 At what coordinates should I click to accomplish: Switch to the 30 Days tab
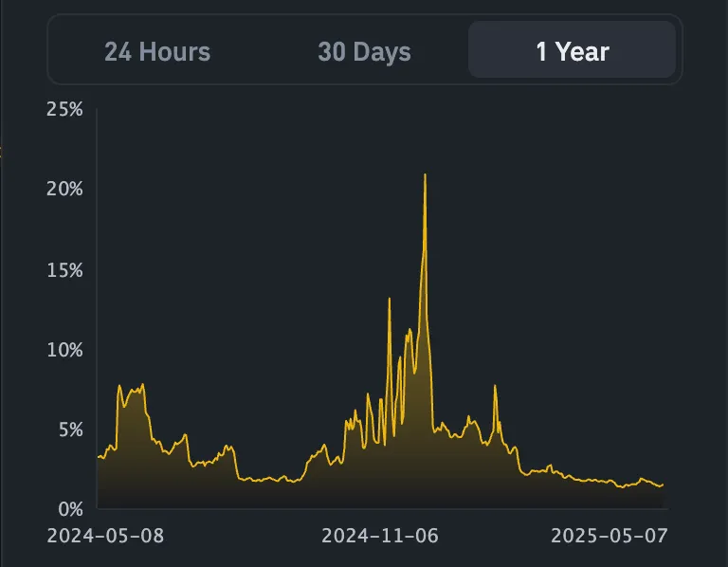click(x=364, y=51)
